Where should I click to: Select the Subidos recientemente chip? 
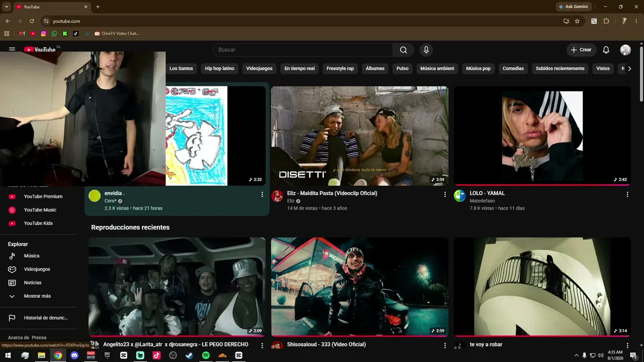point(560,68)
